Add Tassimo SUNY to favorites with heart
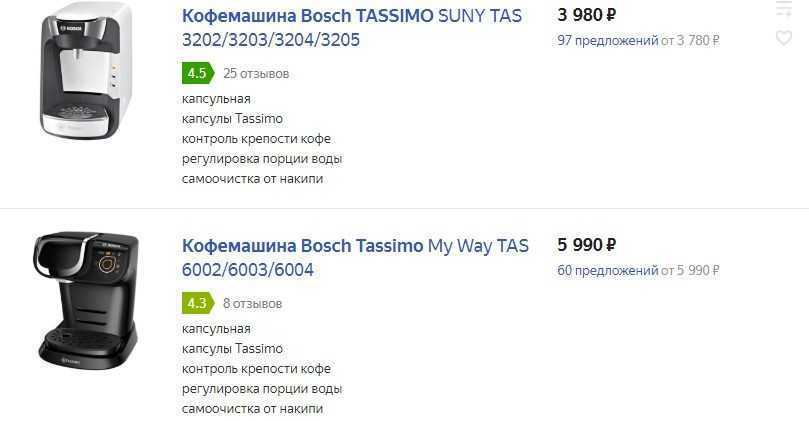Viewport: 809px width, 421px height. pyautogui.click(x=784, y=38)
